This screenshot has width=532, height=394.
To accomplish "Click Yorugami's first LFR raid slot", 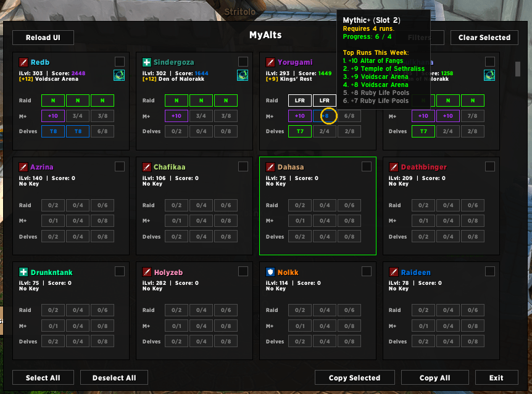I will pyautogui.click(x=299, y=101).
